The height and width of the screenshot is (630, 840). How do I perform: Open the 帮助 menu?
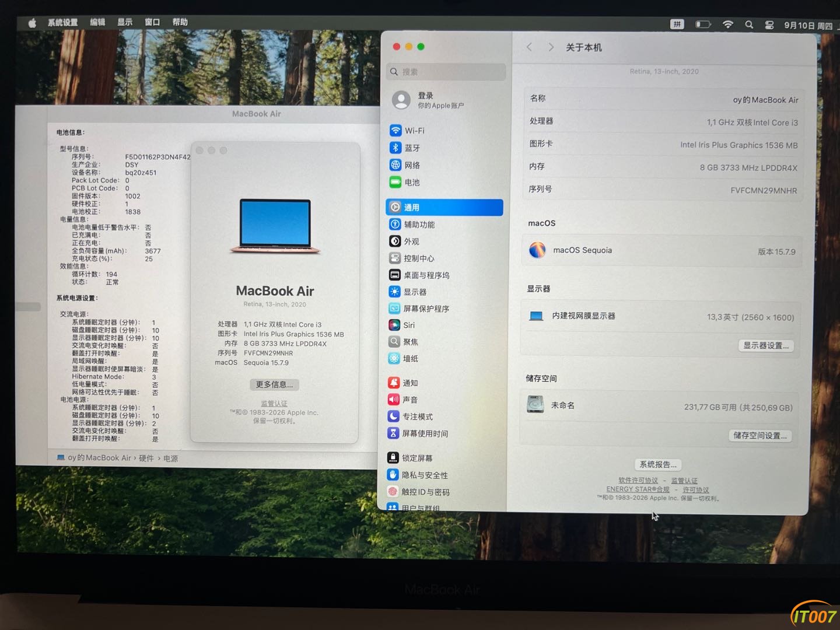[180, 22]
